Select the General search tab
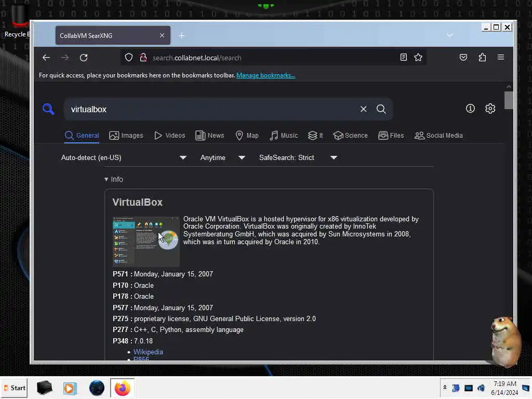 click(82, 136)
